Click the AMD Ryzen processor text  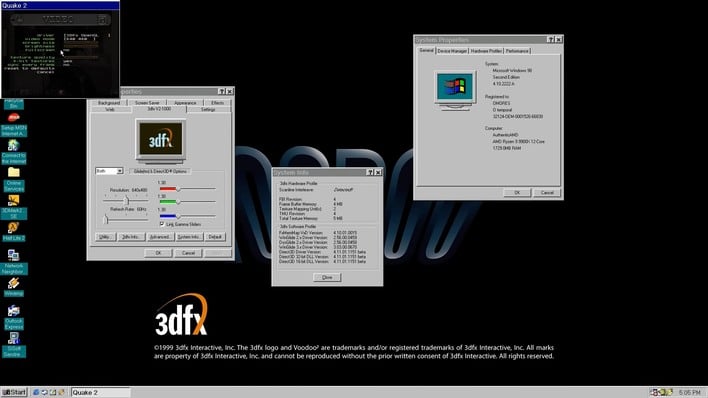tap(518, 141)
